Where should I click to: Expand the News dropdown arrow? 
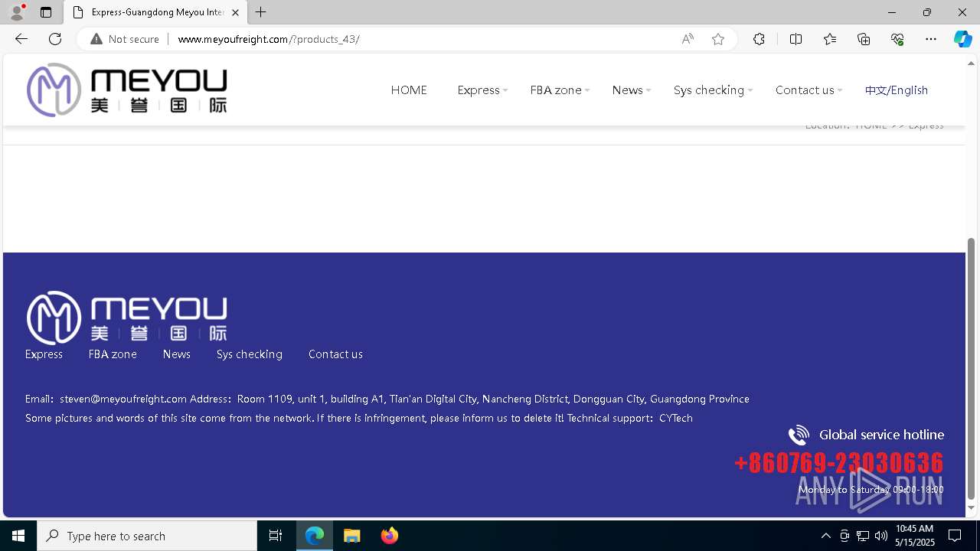tap(648, 90)
